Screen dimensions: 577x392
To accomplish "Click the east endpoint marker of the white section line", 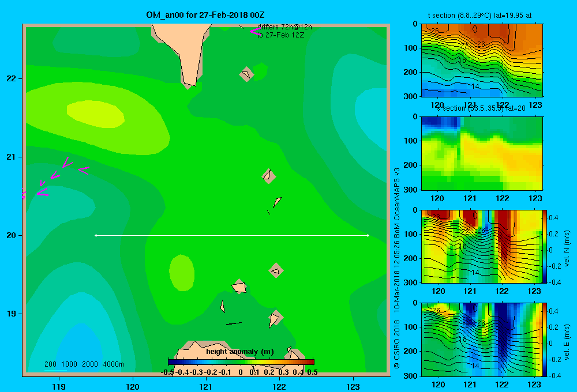I will click(x=368, y=235).
